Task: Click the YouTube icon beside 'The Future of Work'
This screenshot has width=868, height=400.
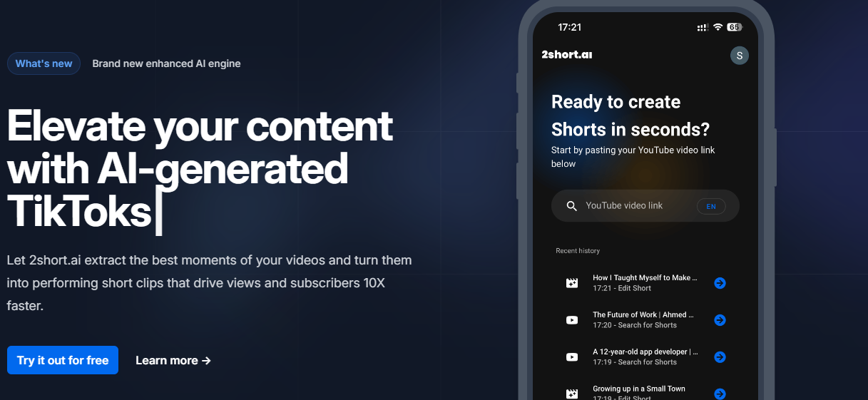Action: pyautogui.click(x=571, y=320)
